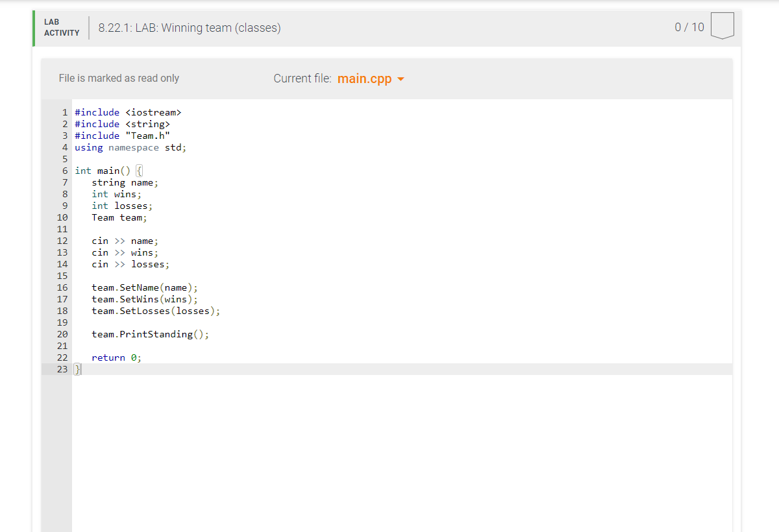Click the 'File is marked as read only' notice

click(x=119, y=78)
